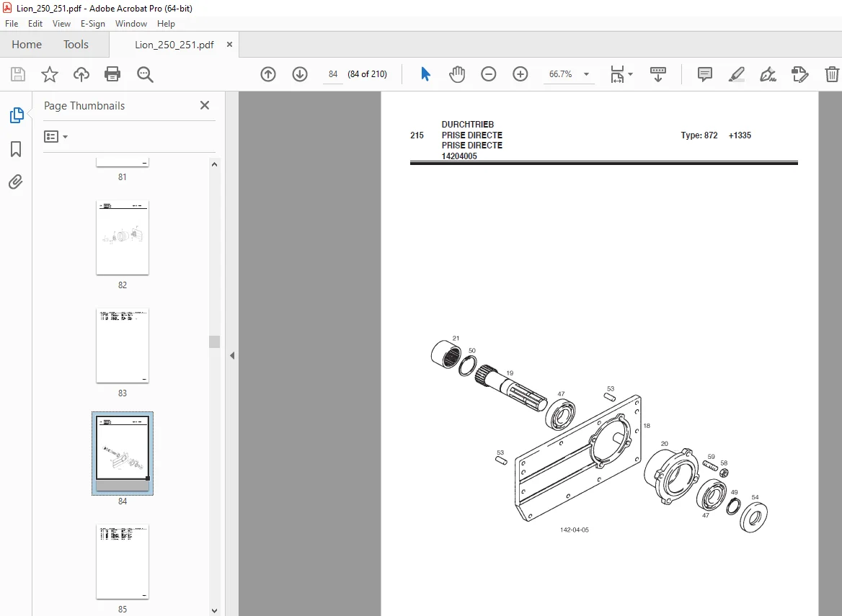Viewport: 842px width, 616px height.
Task: Click the 'Type: 872' text in the page
Action: (x=699, y=135)
